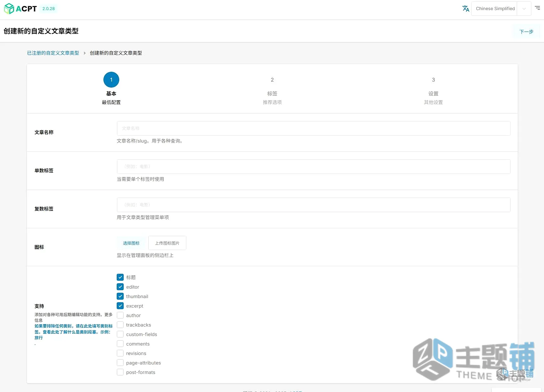Screen dimensions: 544x392
Task: Uncheck the editor support checkbox
Action: (x=120, y=287)
